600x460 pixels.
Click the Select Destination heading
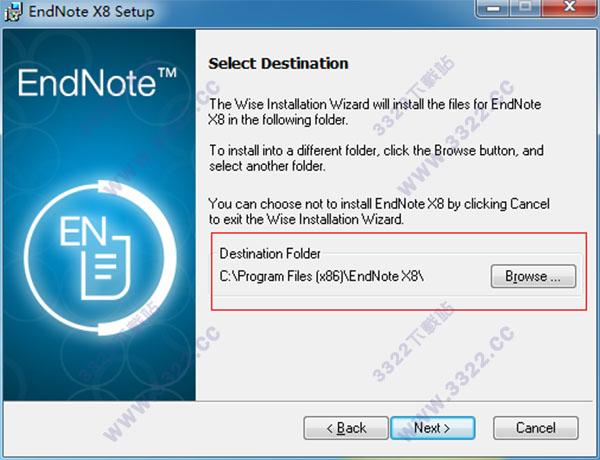pos(278,64)
